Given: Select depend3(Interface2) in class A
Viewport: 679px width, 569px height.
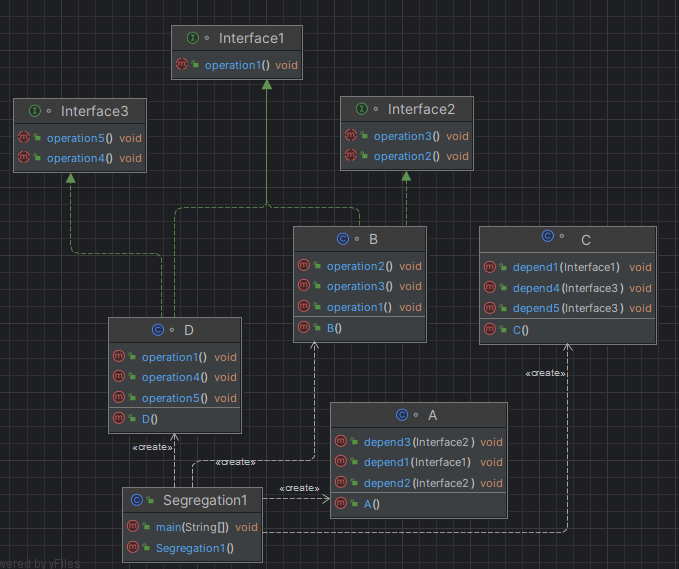Looking at the screenshot, I should pos(418,442).
